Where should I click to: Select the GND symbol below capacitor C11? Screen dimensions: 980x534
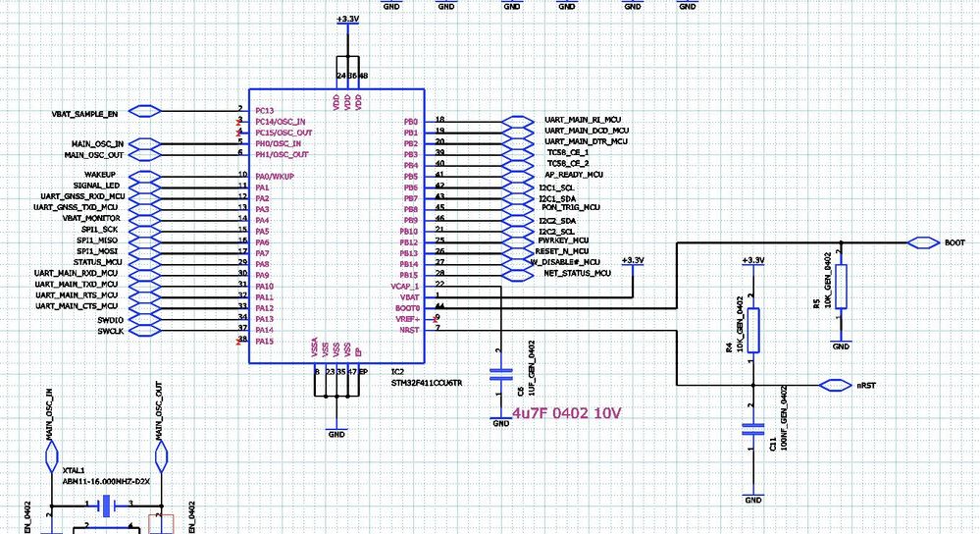coord(753,498)
